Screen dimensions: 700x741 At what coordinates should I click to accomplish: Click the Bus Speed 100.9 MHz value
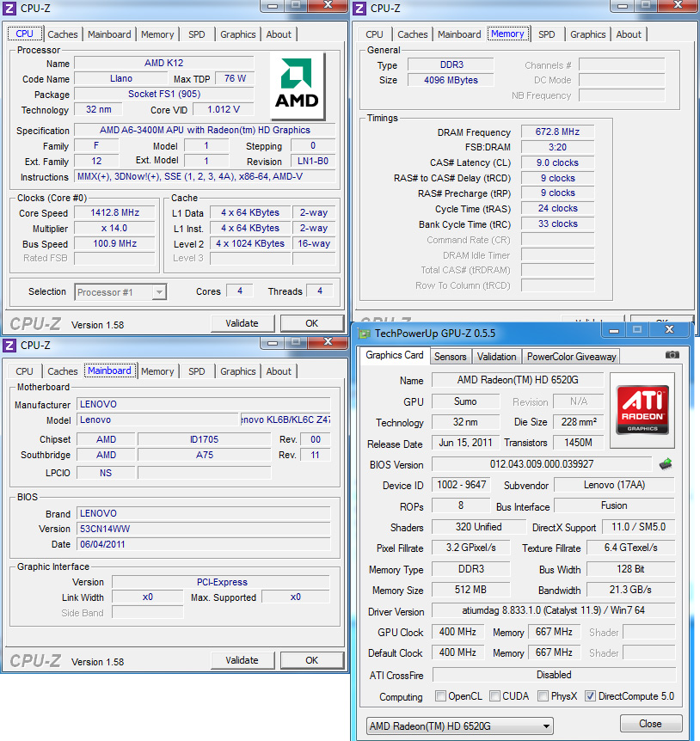(x=115, y=244)
